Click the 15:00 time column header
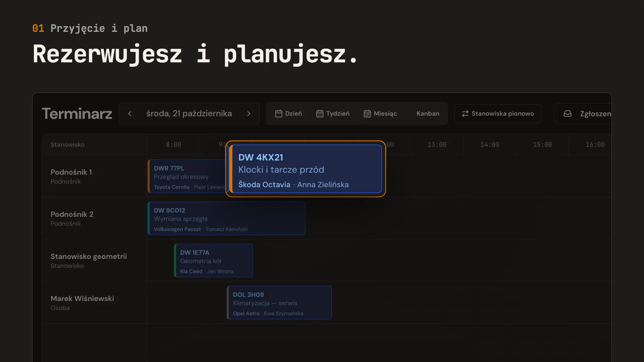 (542, 144)
